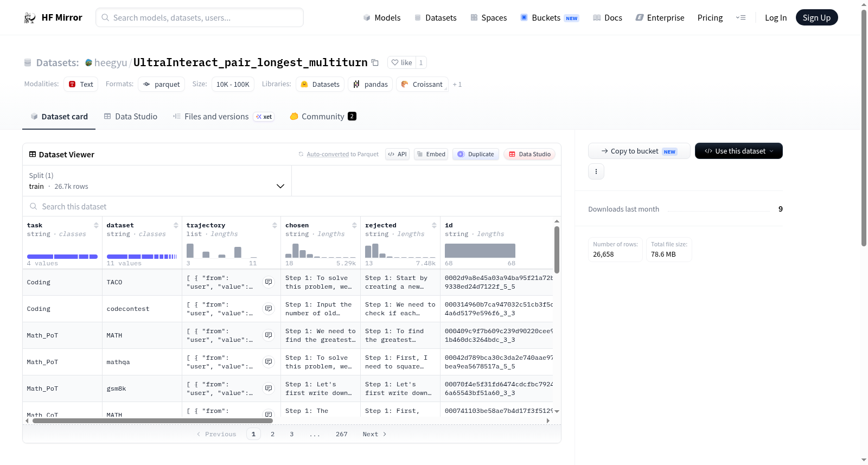
Task: Focus the main search models field
Action: click(200, 17)
